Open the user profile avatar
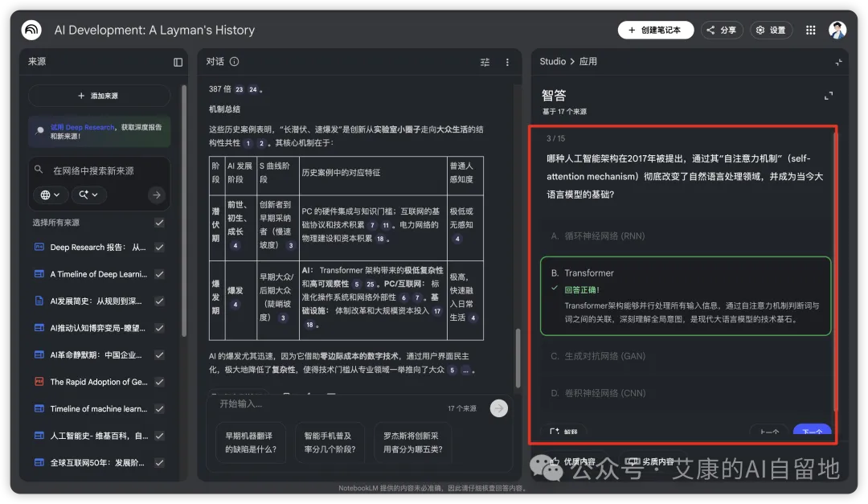Viewport: 868px width, 504px height. click(837, 30)
